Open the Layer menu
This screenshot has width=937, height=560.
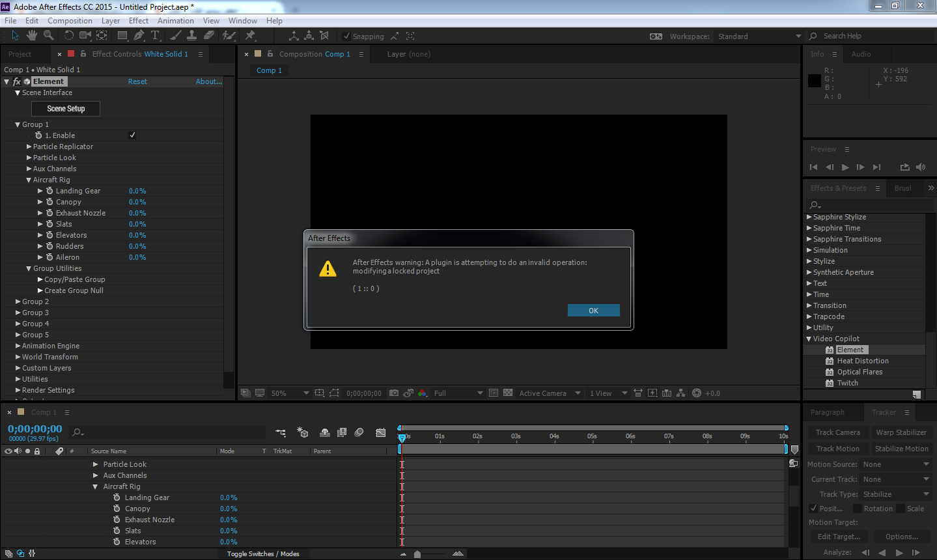pyautogui.click(x=111, y=20)
